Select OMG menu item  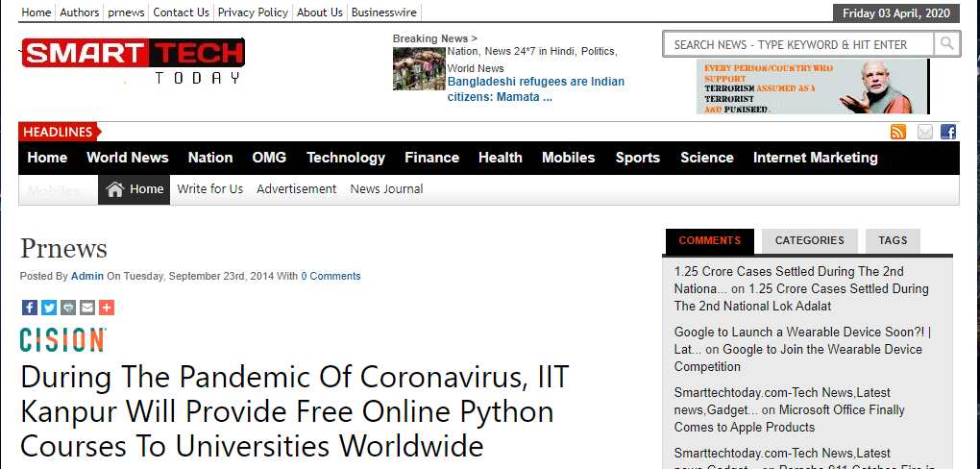[269, 158]
